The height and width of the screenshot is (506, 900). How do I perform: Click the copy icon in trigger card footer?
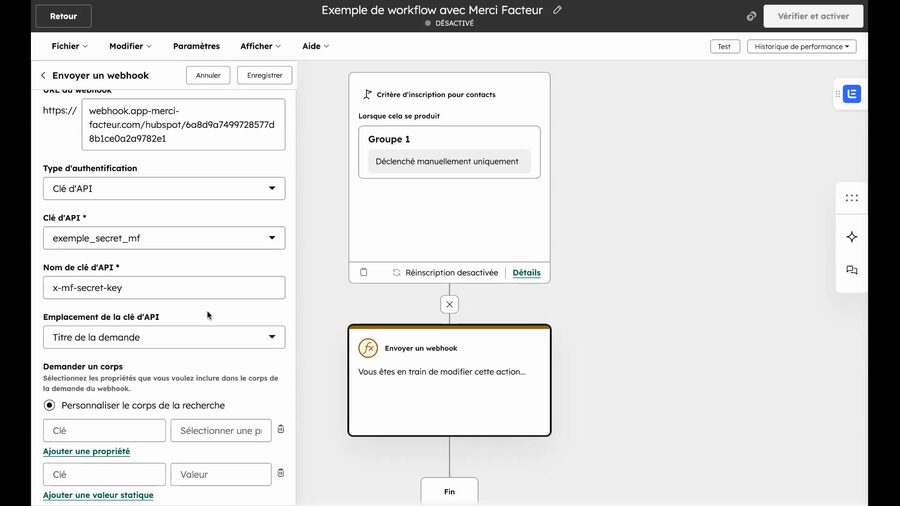point(363,272)
